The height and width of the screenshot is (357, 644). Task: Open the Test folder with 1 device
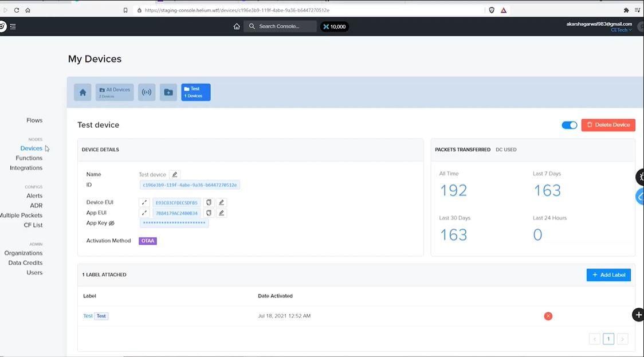click(196, 92)
